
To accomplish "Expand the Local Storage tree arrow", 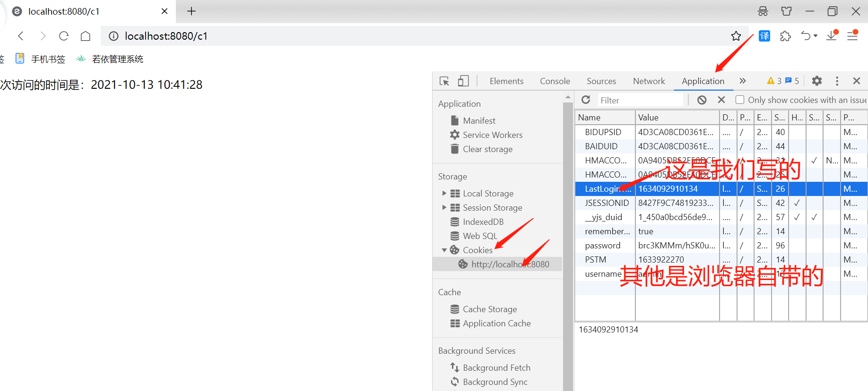I will point(444,193).
